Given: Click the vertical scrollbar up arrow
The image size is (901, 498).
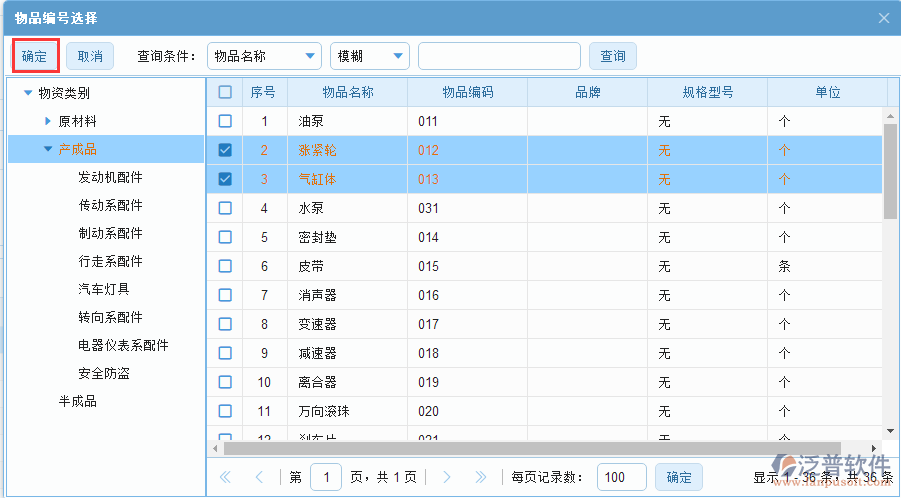Looking at the screenshot, I should tap(890, 117).
